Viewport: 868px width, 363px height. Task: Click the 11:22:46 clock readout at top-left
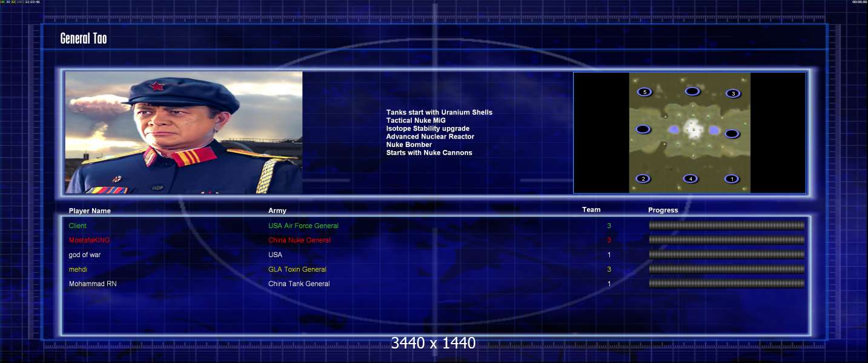32,2
